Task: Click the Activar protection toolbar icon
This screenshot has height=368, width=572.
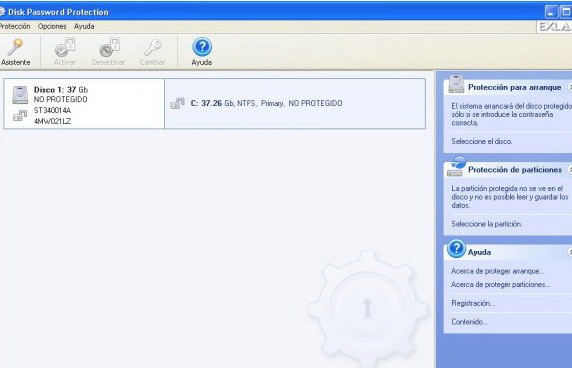Action: coord(65,52)
